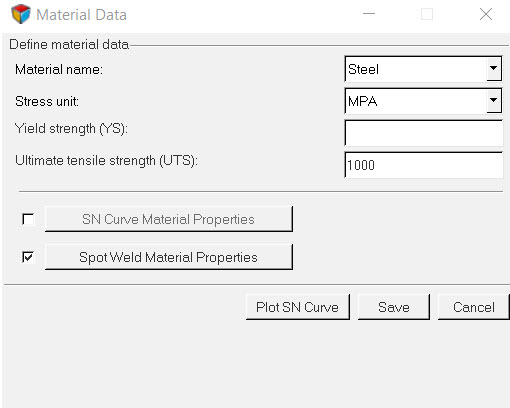Click the UTS field containing 1000
Viewport: 510px width, 408px height.
(x=424, y=165)
